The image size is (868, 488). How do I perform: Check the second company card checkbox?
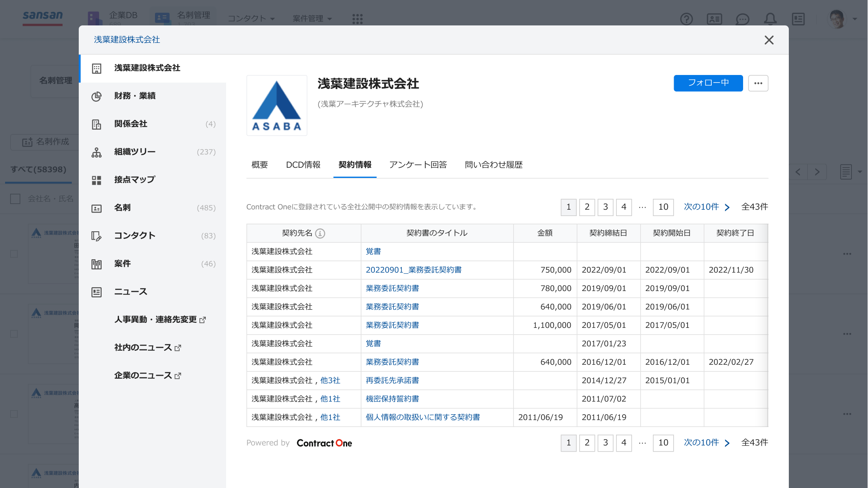click(15, 334)
